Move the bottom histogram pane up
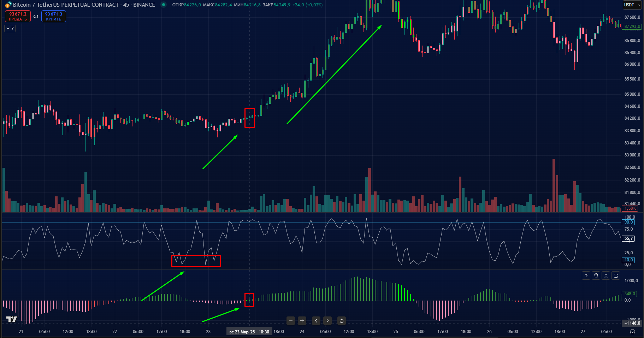Image resolution: width=644 pixels, height=338 pixels. pyautogui.click(x=586, y=275)
